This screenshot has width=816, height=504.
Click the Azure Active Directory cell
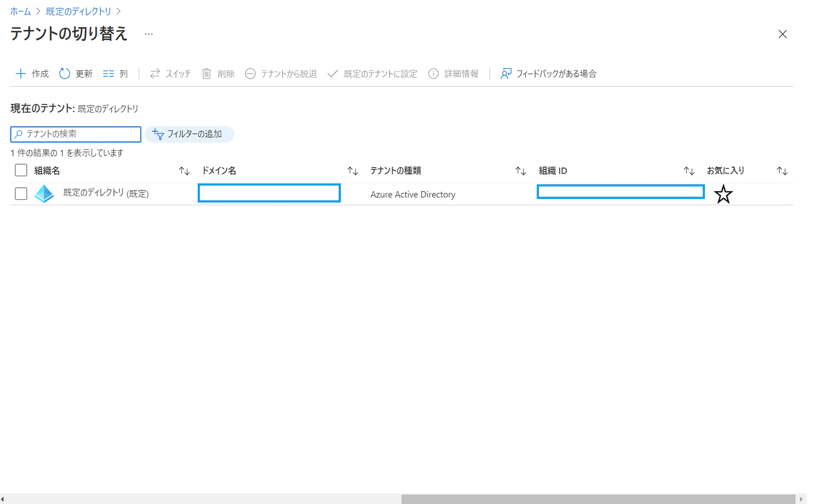(x=413, y=194)
